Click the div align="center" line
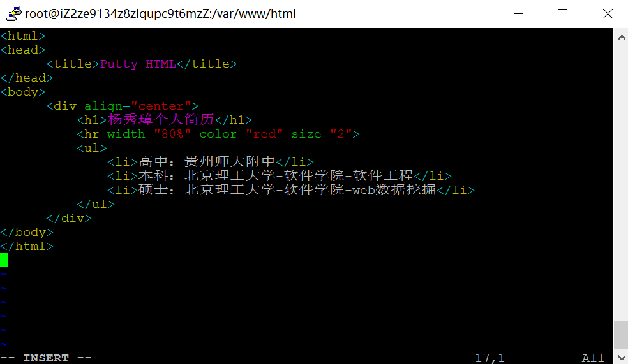The height and width of the screenshot is (364, 628). (x=123, y=106)
